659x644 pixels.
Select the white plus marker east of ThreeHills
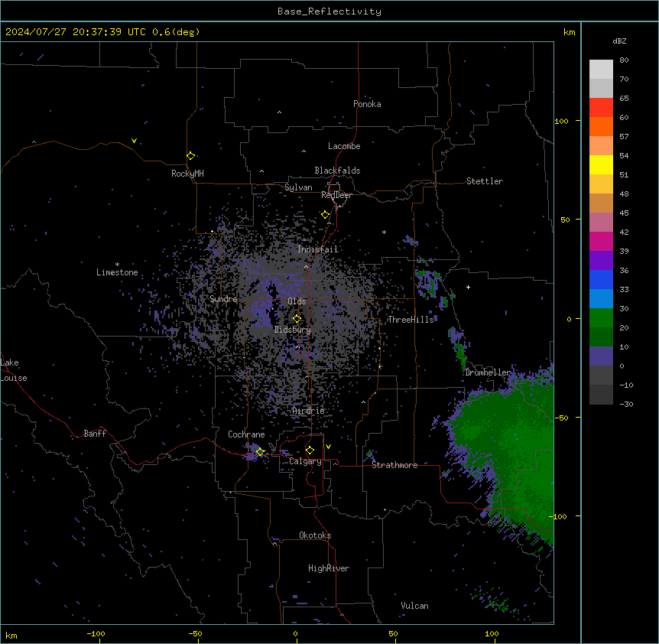(468, 287)
